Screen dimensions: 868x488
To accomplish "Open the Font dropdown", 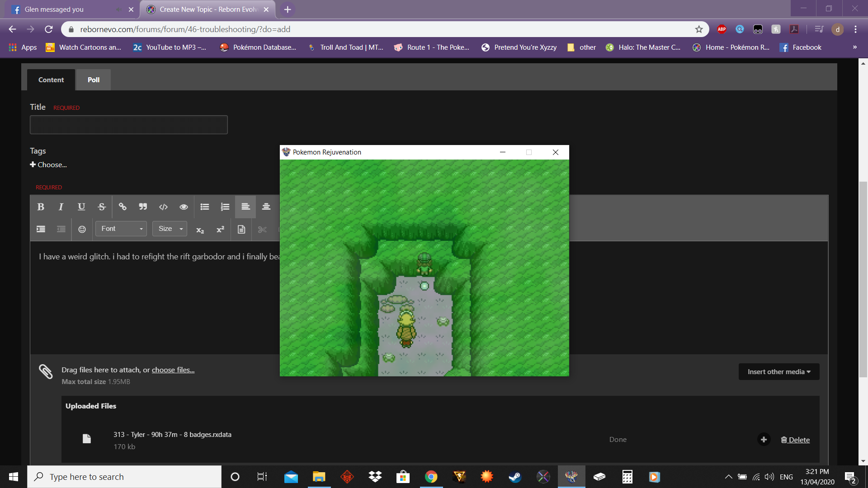I will pos(121,229).
